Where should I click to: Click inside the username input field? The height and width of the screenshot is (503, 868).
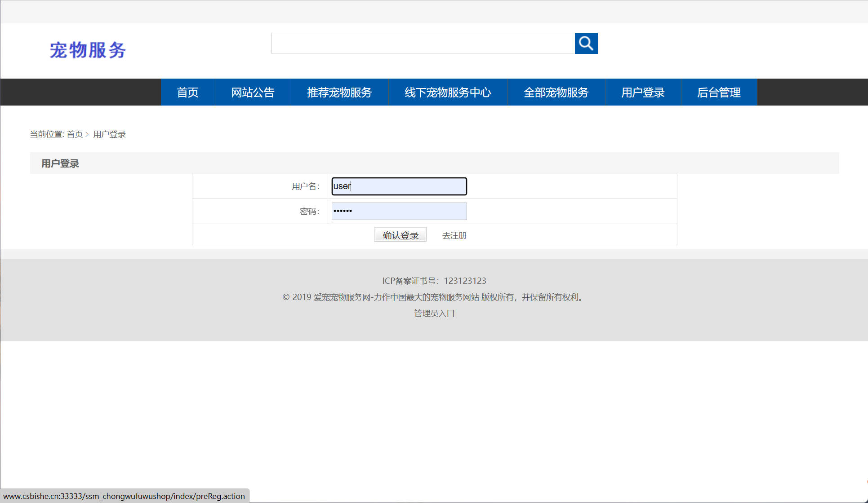tap(398, 186)
